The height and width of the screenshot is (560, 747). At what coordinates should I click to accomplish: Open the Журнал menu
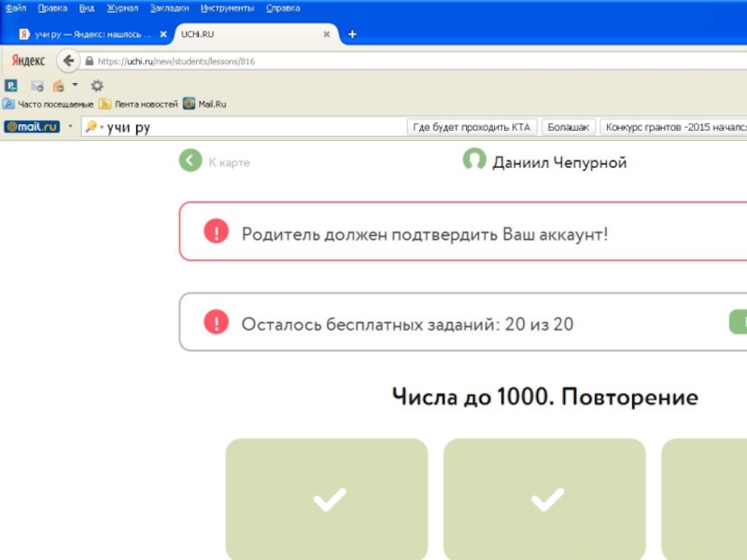[x=122, y=8]
